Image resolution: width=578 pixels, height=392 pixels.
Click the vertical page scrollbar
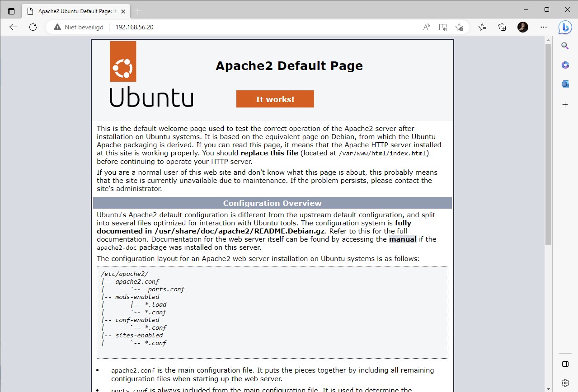tap(548, 145)
